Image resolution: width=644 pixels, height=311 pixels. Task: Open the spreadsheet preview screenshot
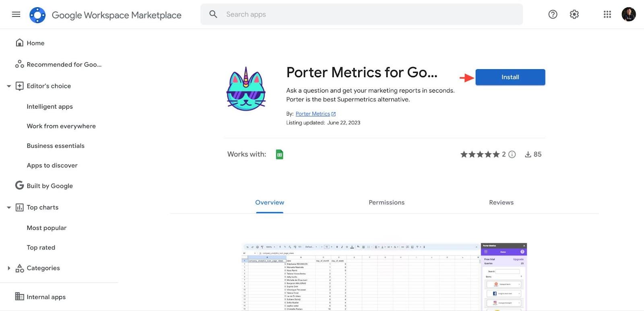(384, 277)
